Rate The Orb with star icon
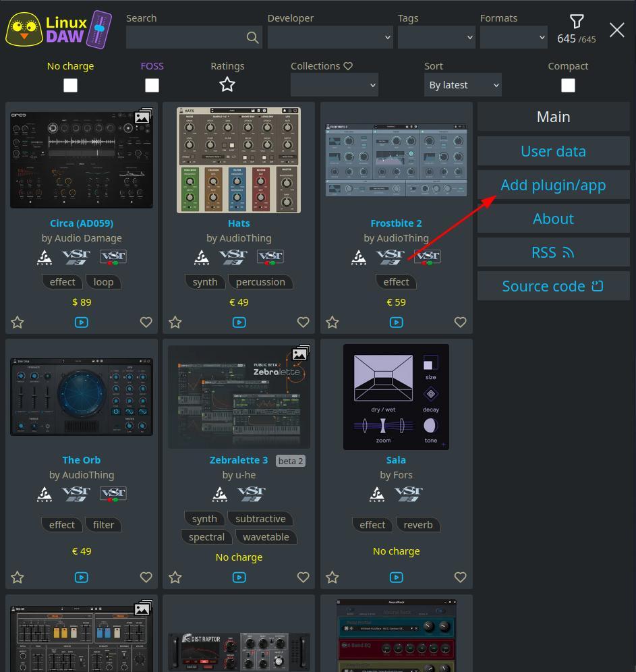This screenshot has width=636, height=672. click(18, 578)
